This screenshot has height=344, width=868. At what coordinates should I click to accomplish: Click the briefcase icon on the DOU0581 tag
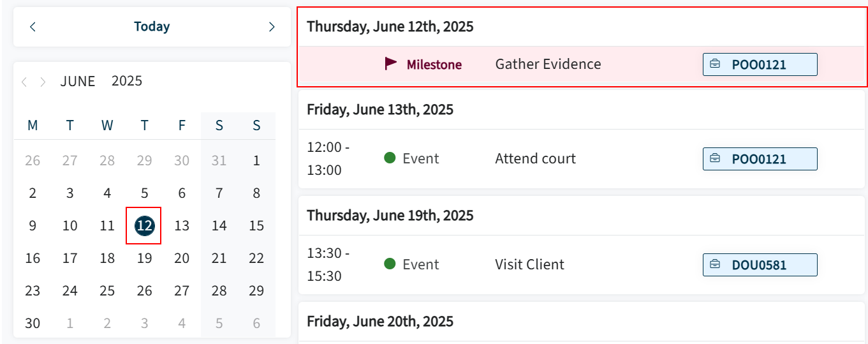point(716,265)
